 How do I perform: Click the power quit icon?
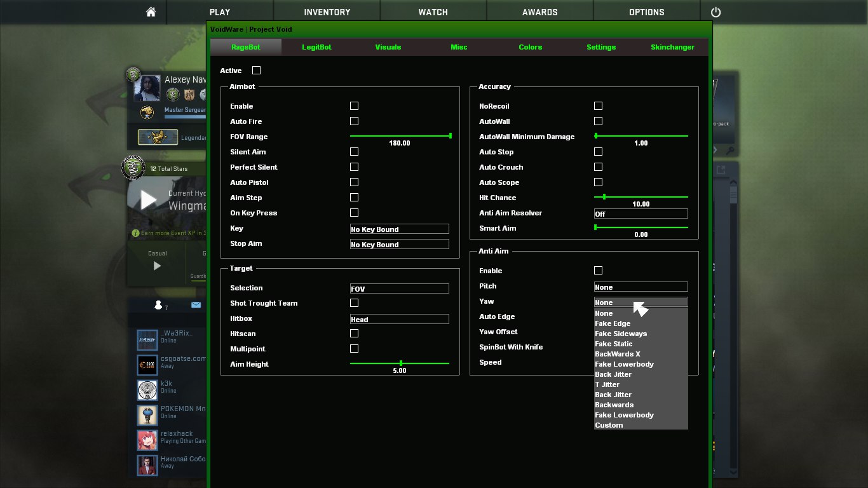click(x=716, y=12)
